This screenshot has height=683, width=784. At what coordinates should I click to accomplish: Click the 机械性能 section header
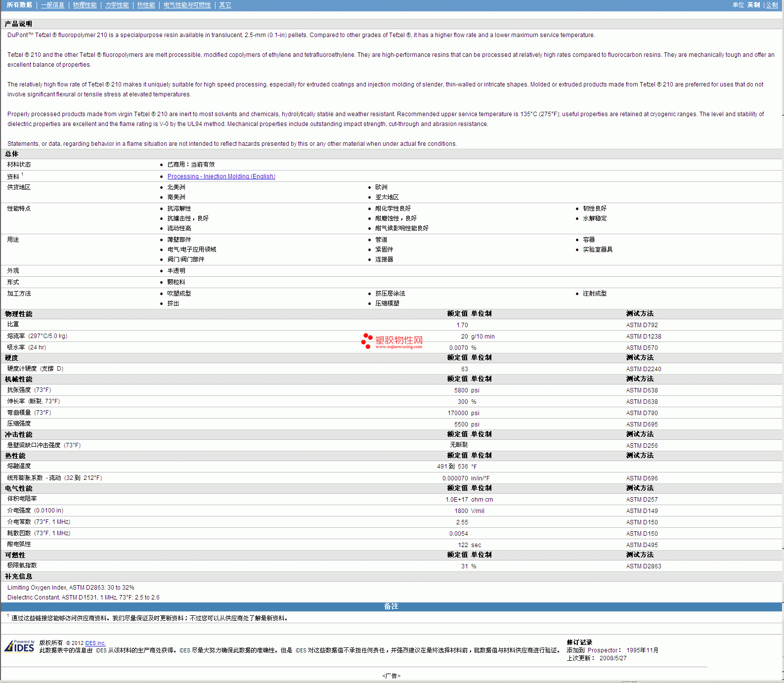18,379
